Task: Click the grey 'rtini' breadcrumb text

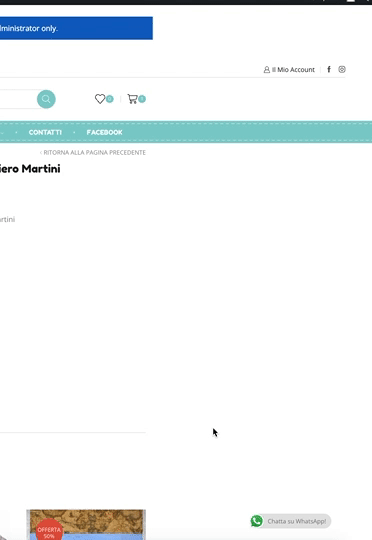Action: pyautogui.click(x=7, y=219)
